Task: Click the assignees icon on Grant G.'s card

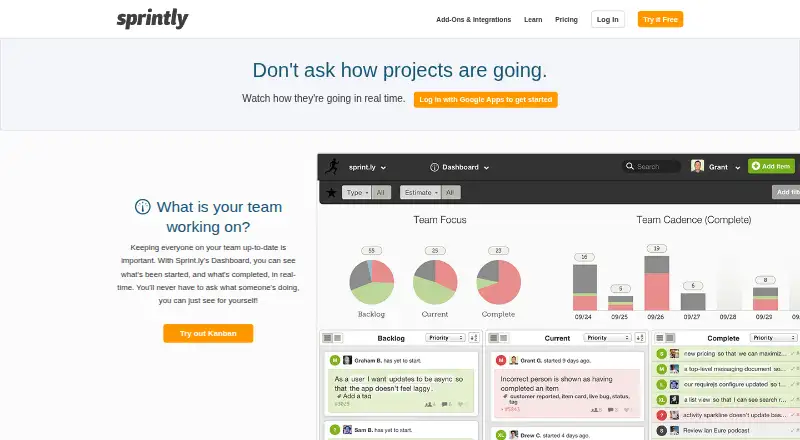Action: point(596,410)
